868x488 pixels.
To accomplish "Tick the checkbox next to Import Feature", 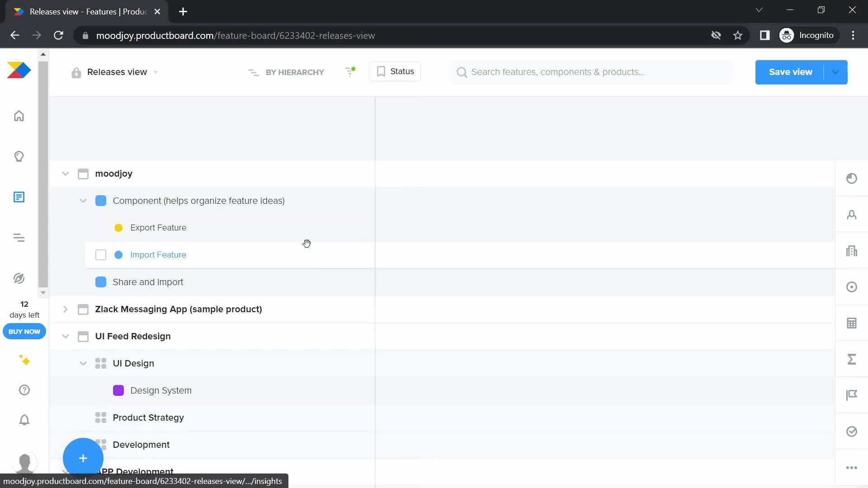I will point(101,255).
